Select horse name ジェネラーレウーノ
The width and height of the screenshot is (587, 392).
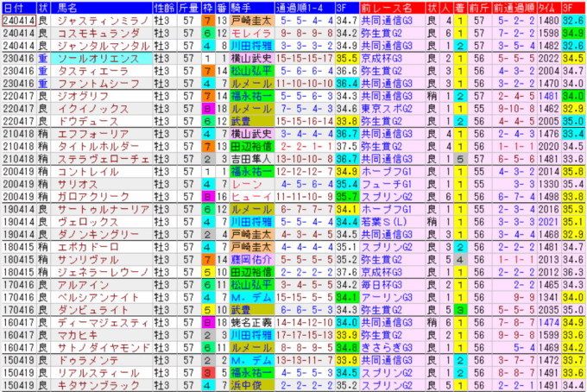pyautogui.click(x=104, y=272)
